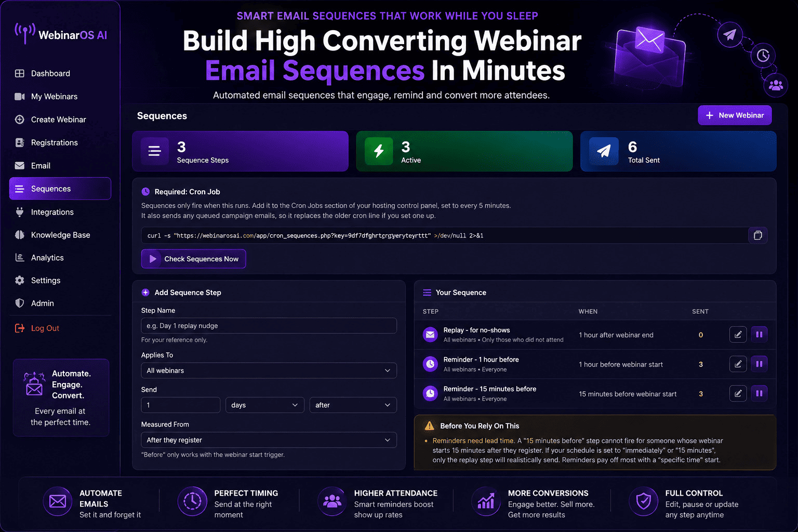
Task: Open Knowledge Base from sidebar
Action: [60, 235]
